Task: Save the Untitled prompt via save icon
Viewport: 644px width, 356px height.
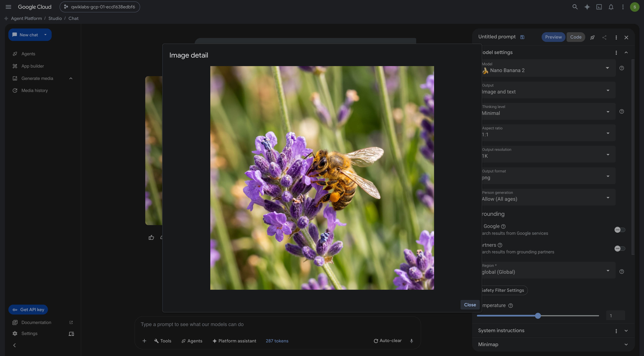Action: pos(522,37)
